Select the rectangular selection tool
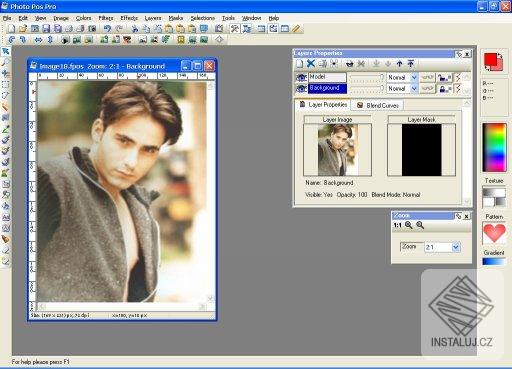The width and height of the screenshot is (512, 369). 6,84
